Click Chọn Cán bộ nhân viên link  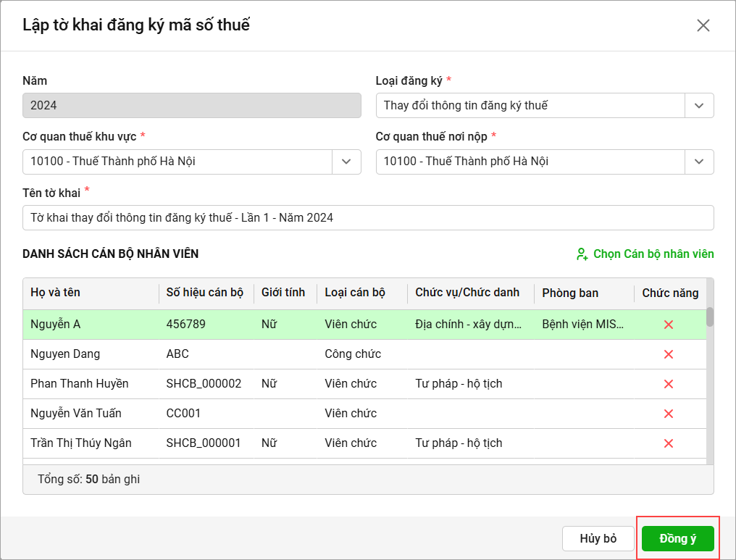(x=653, y=254)
